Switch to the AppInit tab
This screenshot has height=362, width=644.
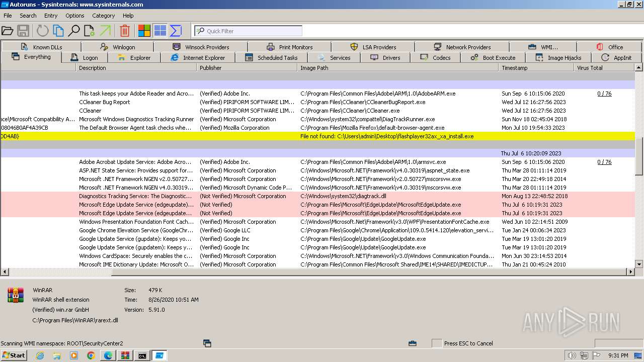coord(617,58)
